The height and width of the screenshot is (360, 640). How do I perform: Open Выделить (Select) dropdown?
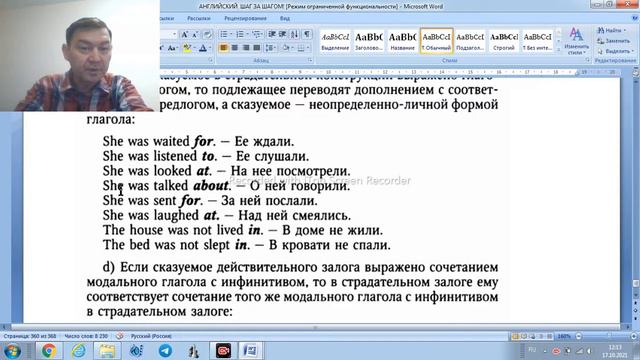(616, 51)
